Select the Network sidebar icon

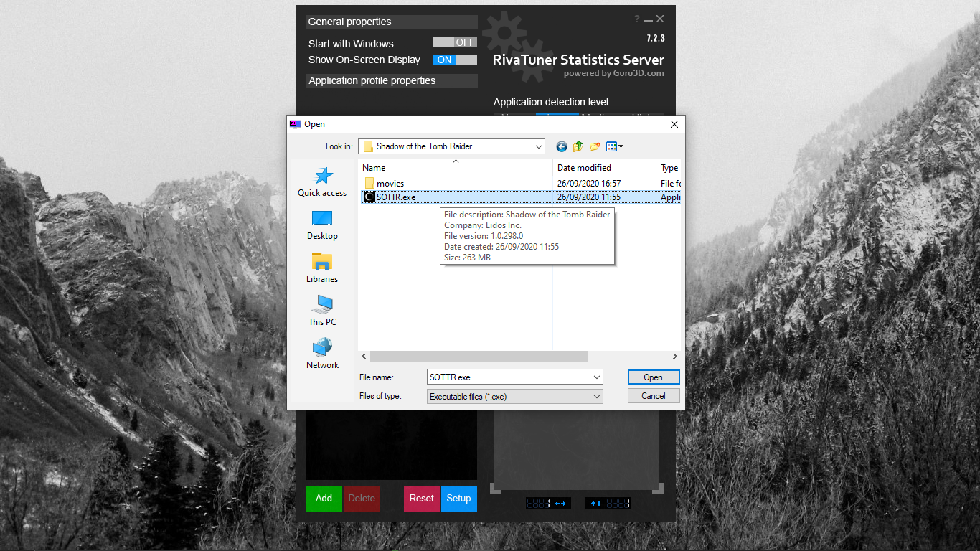(321, 352)
